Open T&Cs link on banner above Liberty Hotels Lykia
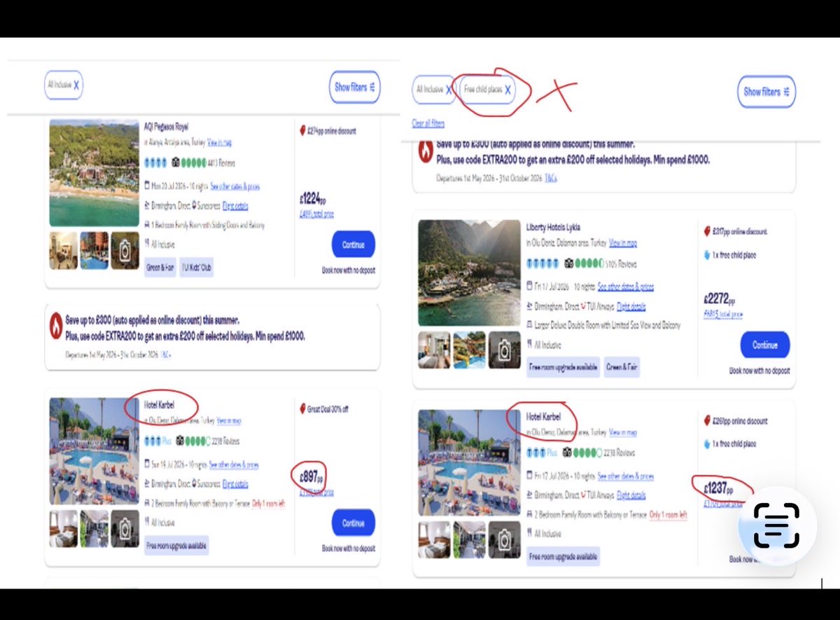Screen dimensions: 840x620 [551, 178]
